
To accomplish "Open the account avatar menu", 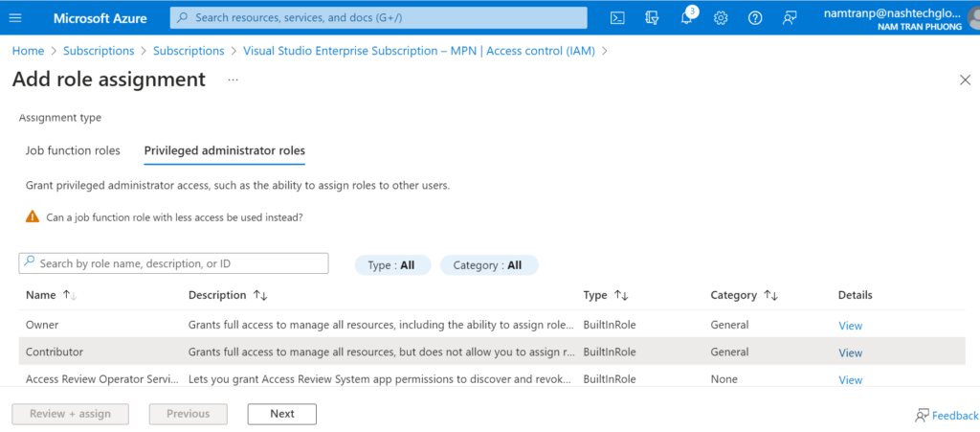I will pyautogui.click(x=970, y=18).
